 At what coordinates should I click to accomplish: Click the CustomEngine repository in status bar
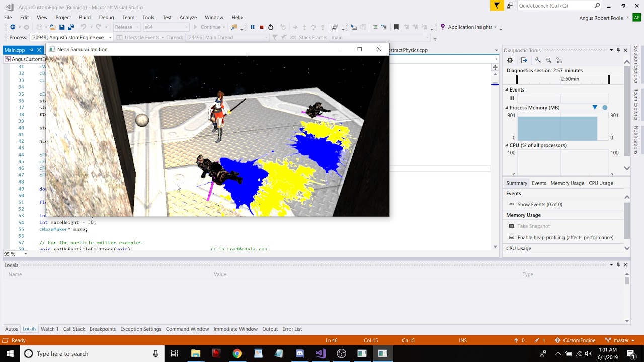pos(575,340)
